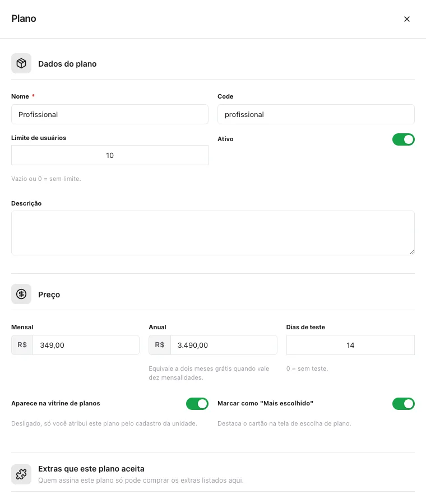Edit the Nome field containing Profissional

click(110, 114)
